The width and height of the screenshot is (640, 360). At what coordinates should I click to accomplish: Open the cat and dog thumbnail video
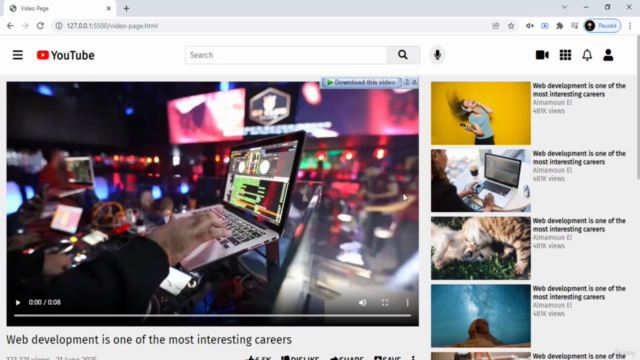481,248
